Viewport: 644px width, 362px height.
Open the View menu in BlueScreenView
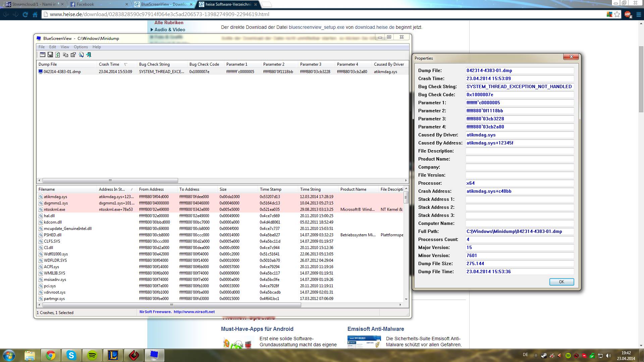pyautogui.click(x=65, y=47)
